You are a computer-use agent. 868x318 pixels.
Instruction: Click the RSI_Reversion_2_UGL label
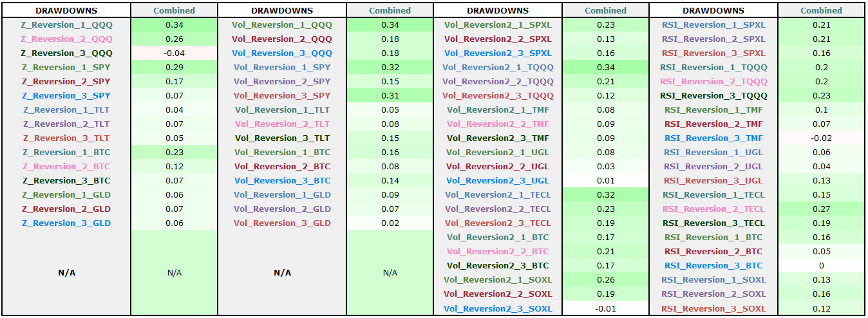tap(713, 166)
